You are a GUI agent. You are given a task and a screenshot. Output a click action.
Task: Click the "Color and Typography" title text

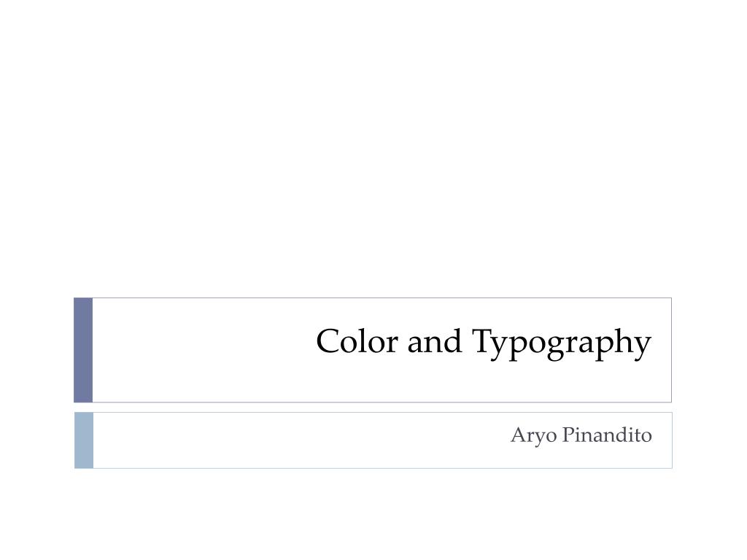[x=483, y=343]
